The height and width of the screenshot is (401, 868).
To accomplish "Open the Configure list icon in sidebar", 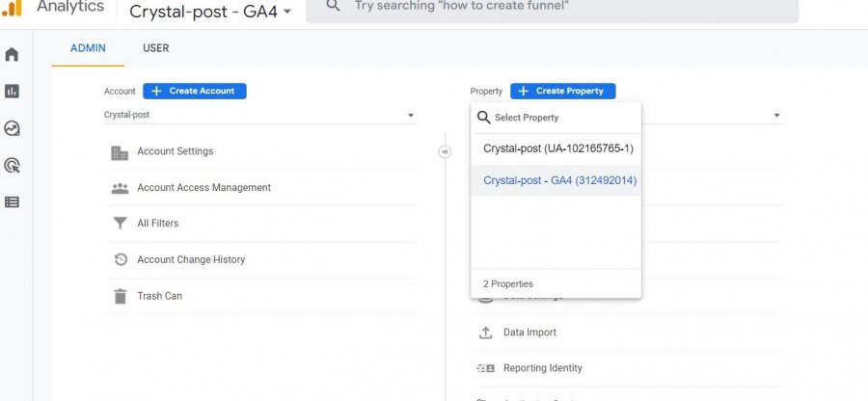I will (12, 201).
